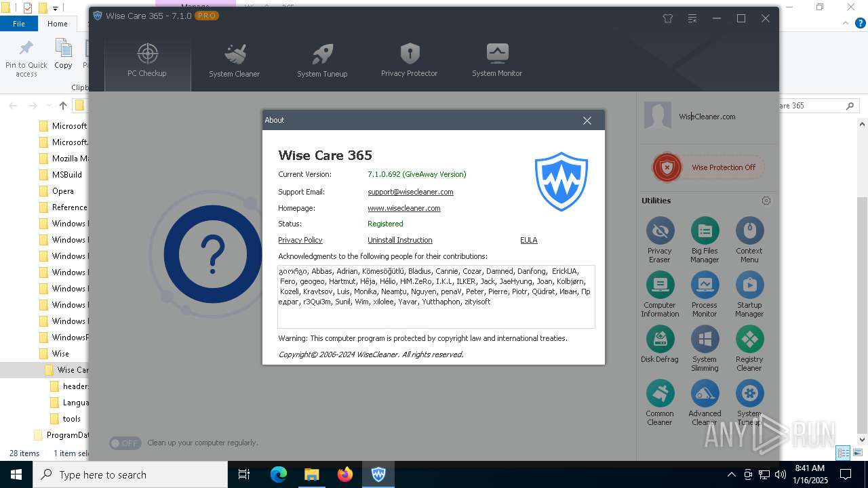Open the notification center
This screenshot has width=868, height=488.
(x=846, y=474)
